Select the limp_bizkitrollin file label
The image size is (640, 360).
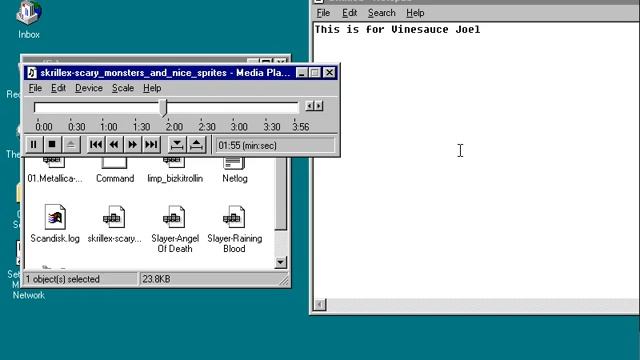(x=175, y=179)
